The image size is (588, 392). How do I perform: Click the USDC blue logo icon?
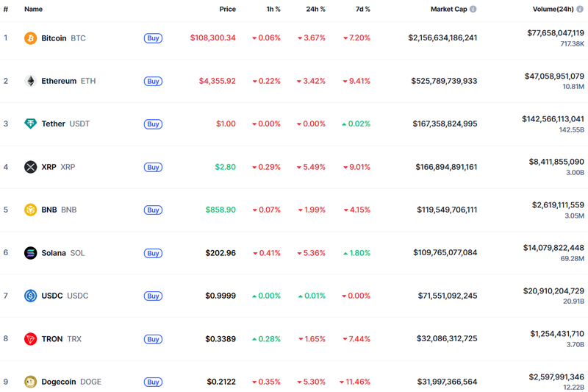pyautogui.click(x=30, y=296)
